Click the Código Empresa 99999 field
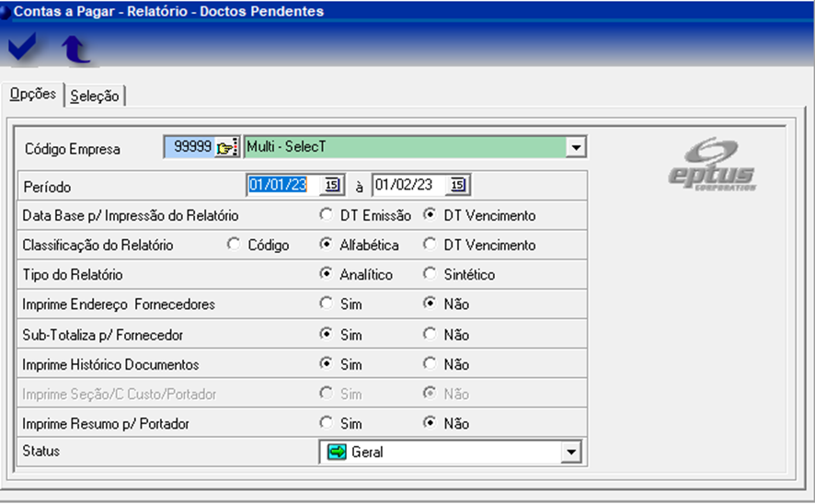Screen dimensions: 815x504 click(189, 148)
